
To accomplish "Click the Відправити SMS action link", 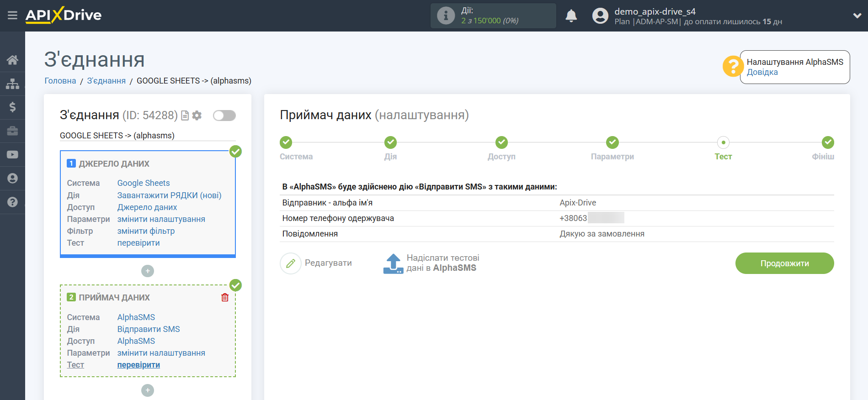I will (x=149, y=329).
